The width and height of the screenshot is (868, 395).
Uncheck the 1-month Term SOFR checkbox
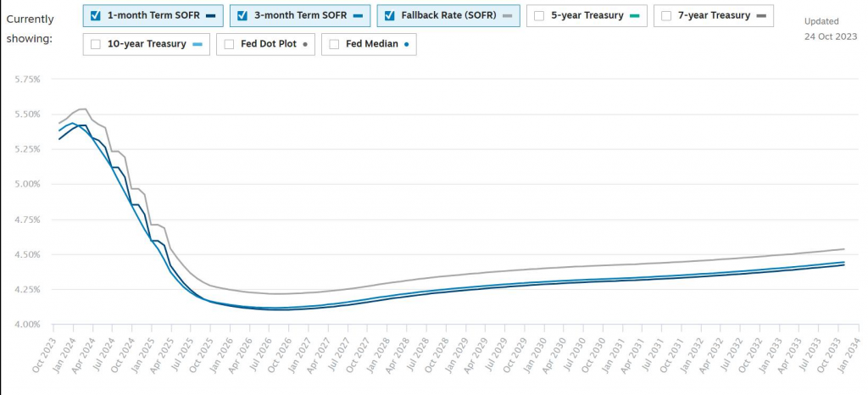[96, 15]
